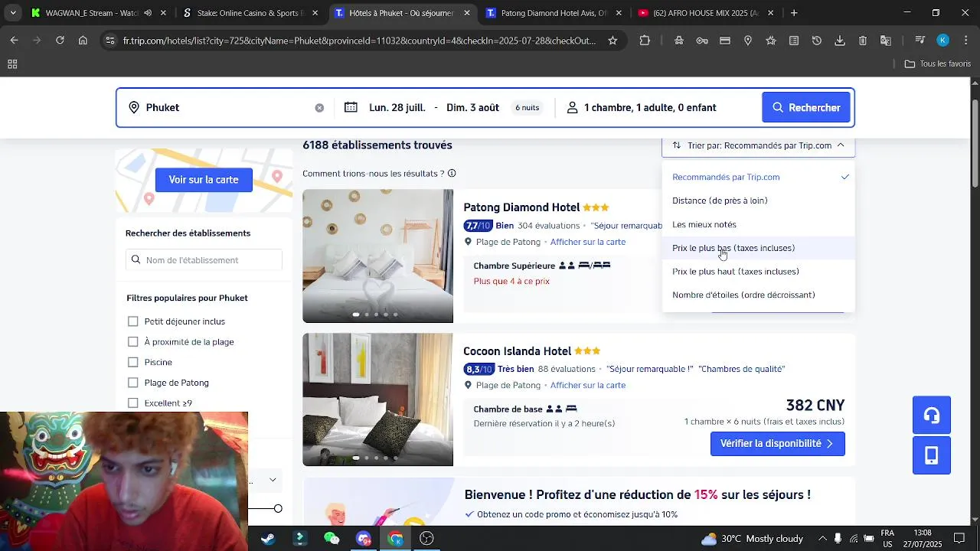The height and width of the screenshot is (551, 980).
Task: Open the addresses location pin icon
Action: coord(748,41)
